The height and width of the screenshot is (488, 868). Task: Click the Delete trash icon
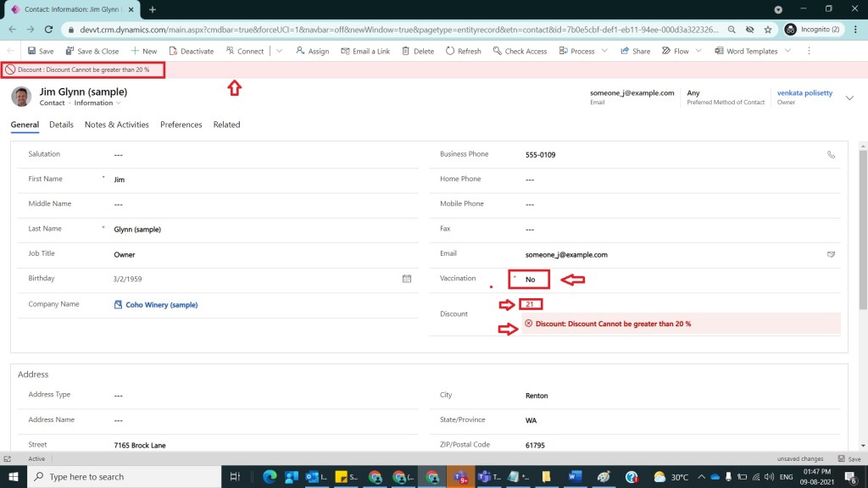(405, 51)
